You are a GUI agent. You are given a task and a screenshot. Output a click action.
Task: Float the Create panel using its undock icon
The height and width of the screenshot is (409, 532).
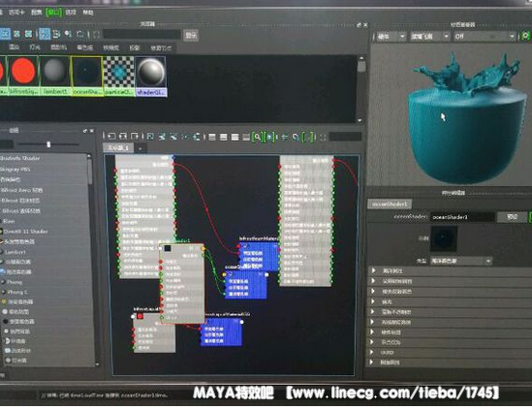click(85, 130)
